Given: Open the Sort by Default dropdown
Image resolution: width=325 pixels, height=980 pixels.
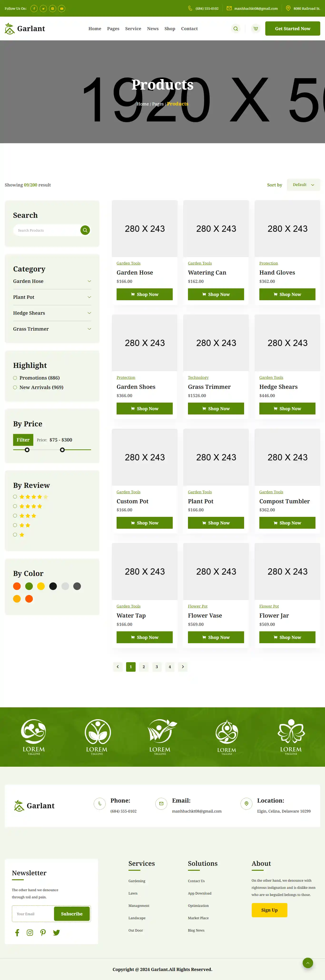Looking at the screenshot, I should [303, 185].
